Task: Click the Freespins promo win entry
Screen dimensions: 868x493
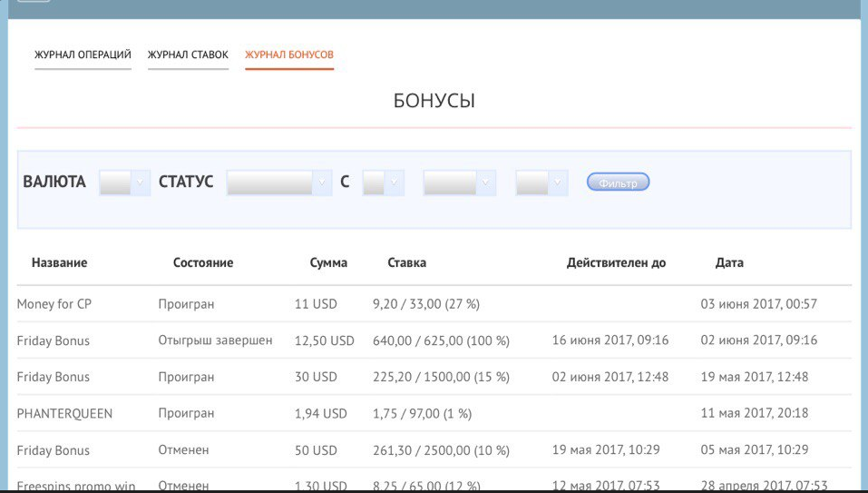Action: coord(76,486)
